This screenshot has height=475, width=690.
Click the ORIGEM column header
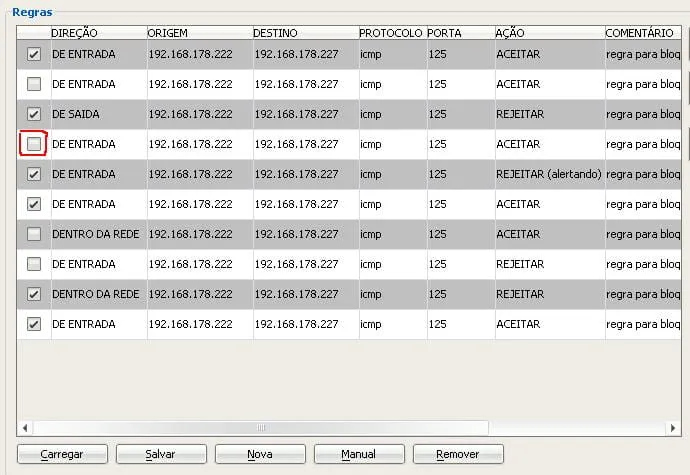200,33
